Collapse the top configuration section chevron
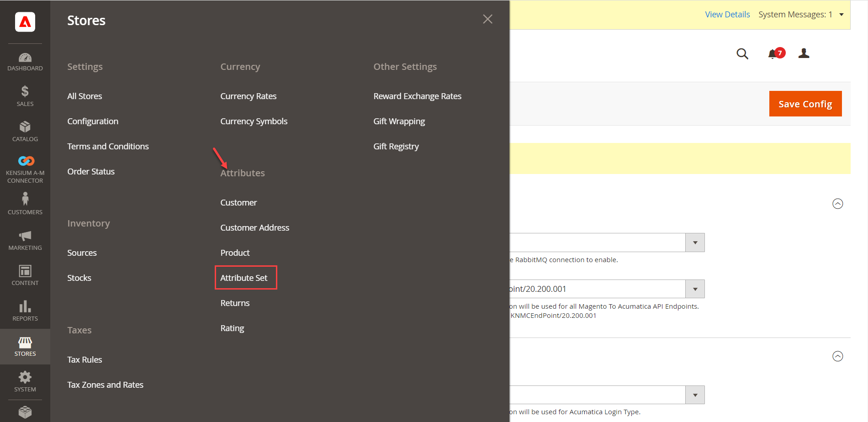The height and width of the screenshot is (422, 868). [838, 204]
